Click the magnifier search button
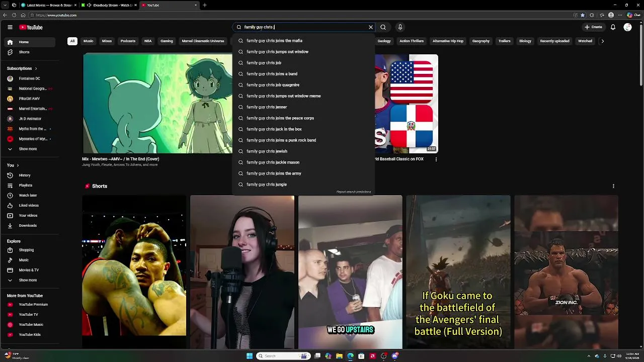 click(383, 27)
